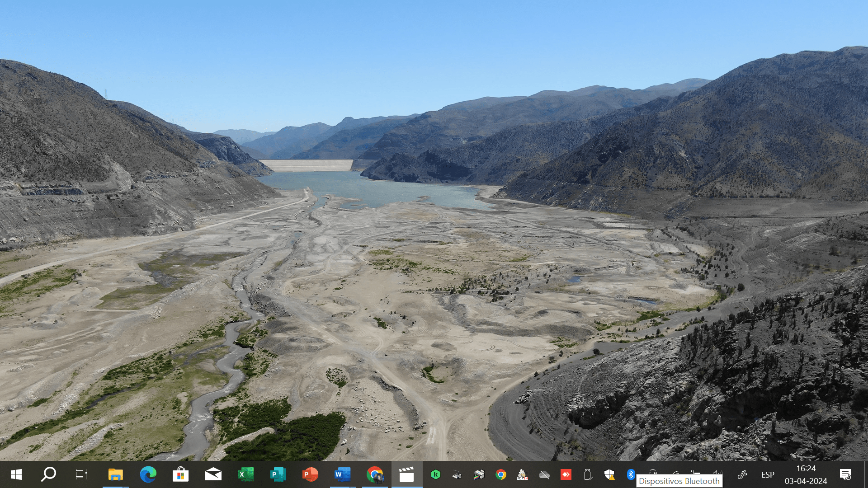Launch Microsoft Edge from taskbar

point(148,474)
